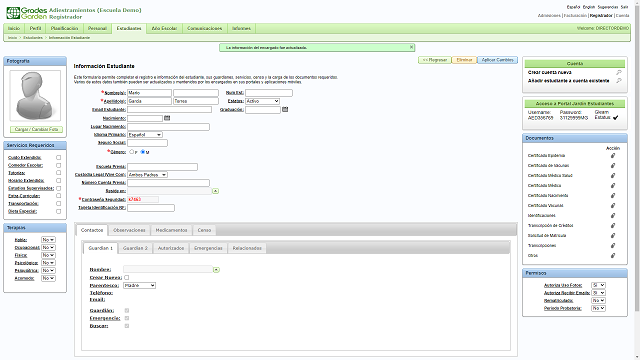Enable Estudios Supervisados checkbox
Screen dimensions: 640x360
click(x=58, y=188)
